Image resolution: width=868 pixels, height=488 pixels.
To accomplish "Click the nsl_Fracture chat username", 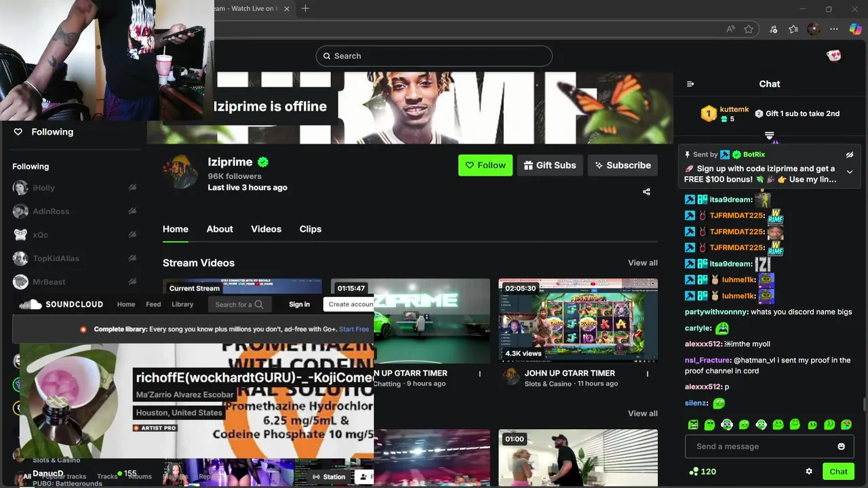I will pyautogui.click(x=707, y=360).
